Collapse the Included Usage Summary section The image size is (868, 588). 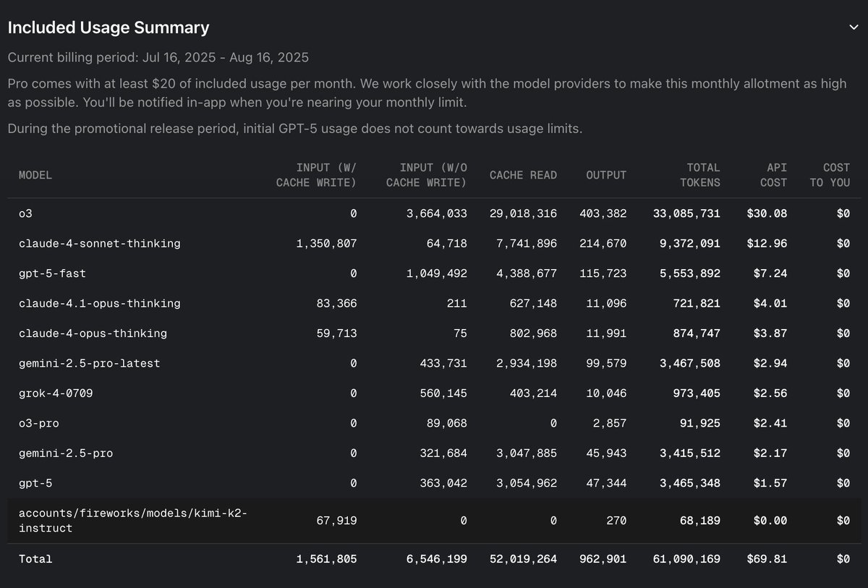[x=854, y=27]
